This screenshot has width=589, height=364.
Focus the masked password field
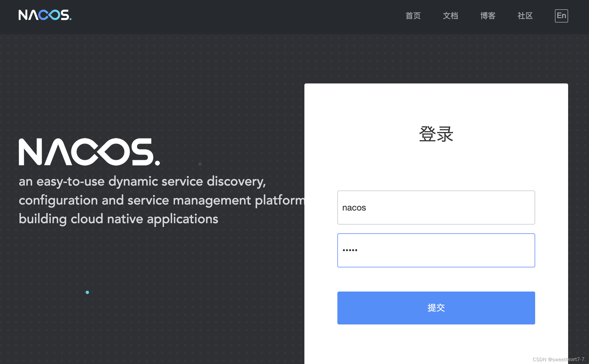[436, 250]
